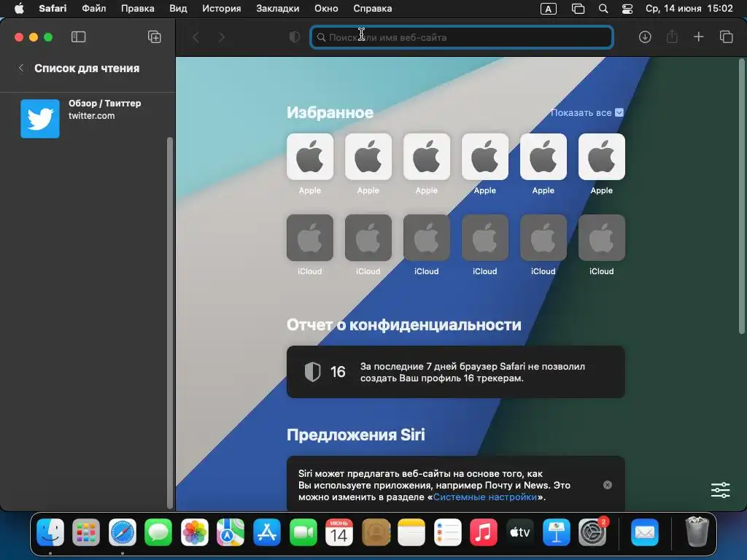
Task: Click Safari compass icon in the Dock
Action: (123, 532)
